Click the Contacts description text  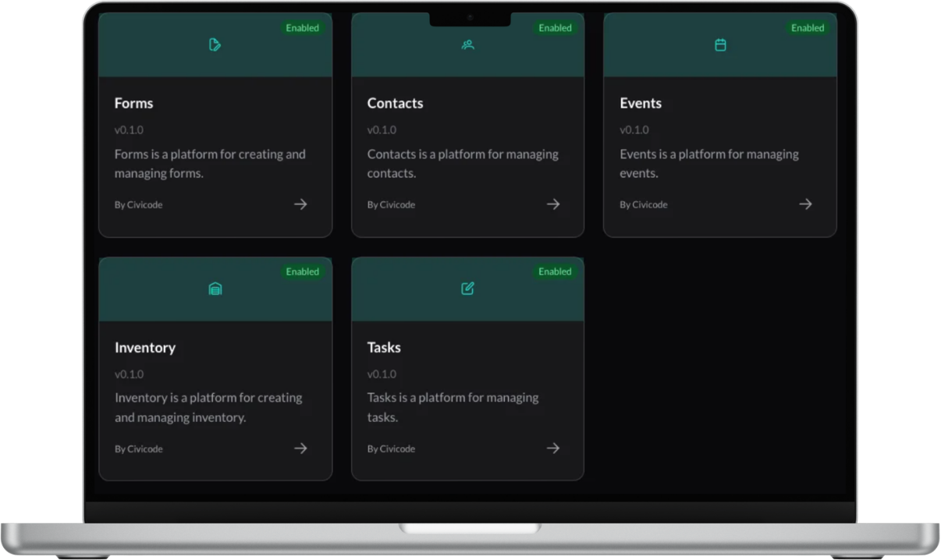463,164
